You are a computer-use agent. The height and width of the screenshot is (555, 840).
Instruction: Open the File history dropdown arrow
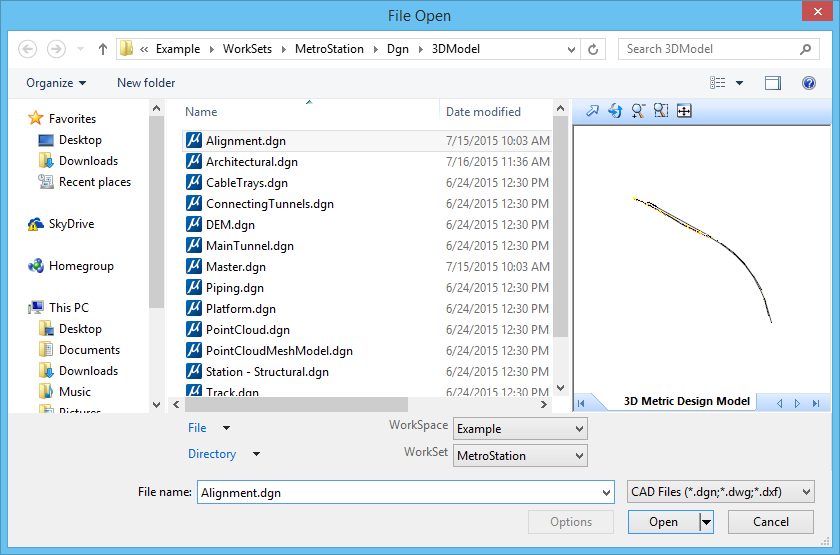(226, 428)
